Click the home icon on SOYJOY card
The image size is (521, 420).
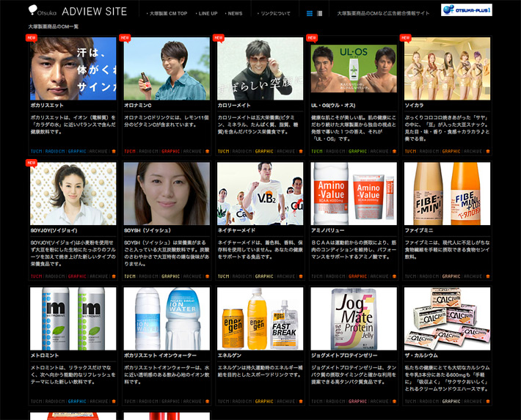(114, 276)
